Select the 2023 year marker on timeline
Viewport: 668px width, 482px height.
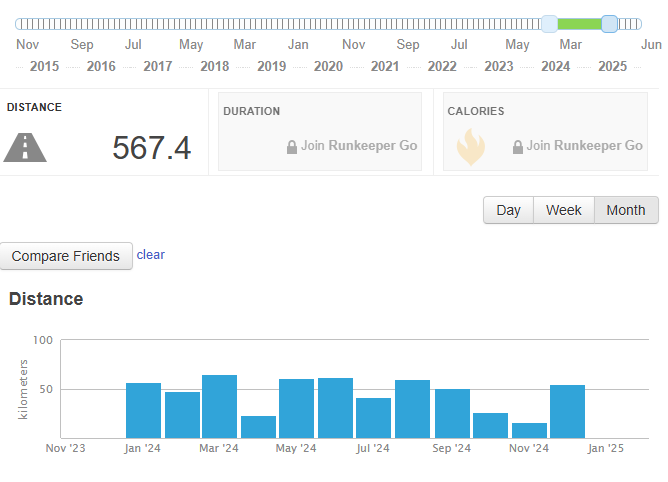(499, 66)
